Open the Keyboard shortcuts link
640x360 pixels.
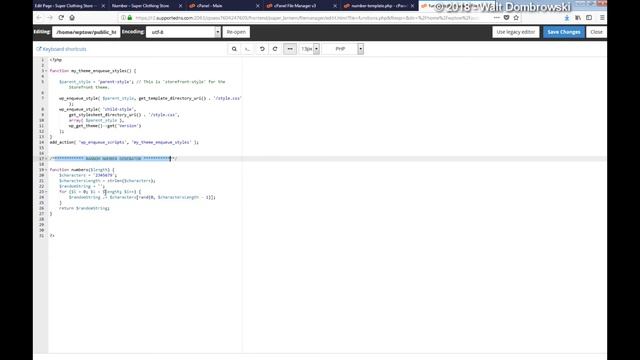(x=62, y=49)
